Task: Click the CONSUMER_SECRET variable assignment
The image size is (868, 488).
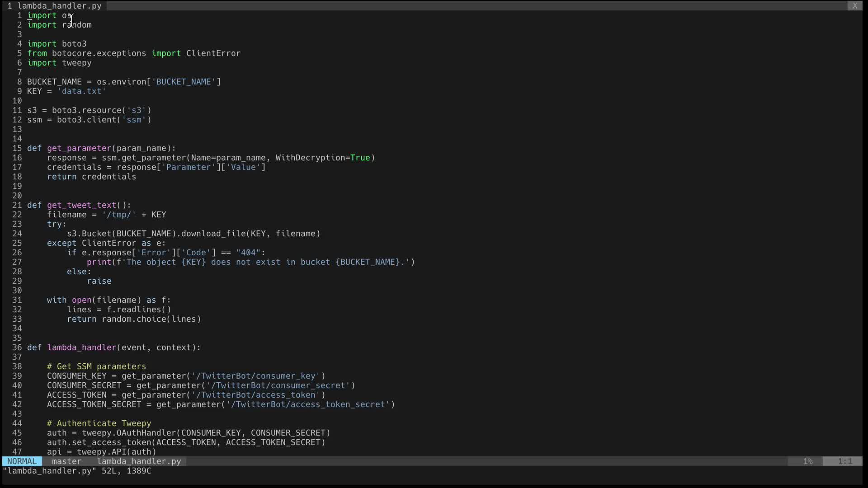Action: point(84,385)
